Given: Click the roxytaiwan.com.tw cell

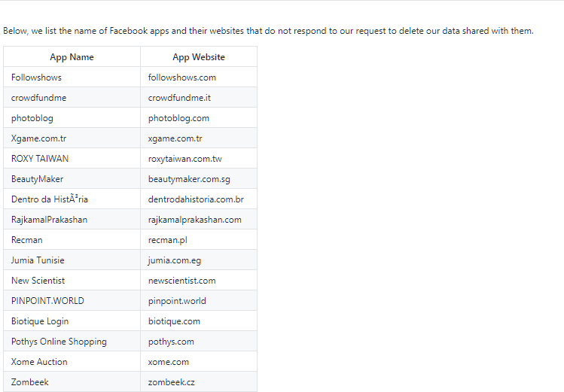Looking at the screenshot, I should click(x=199, y=159).
